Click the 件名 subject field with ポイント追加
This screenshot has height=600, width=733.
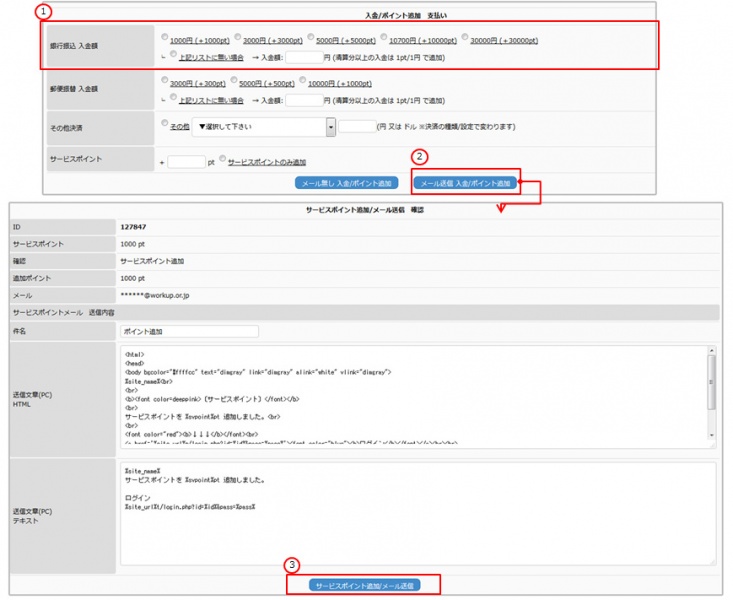point(188,331)
